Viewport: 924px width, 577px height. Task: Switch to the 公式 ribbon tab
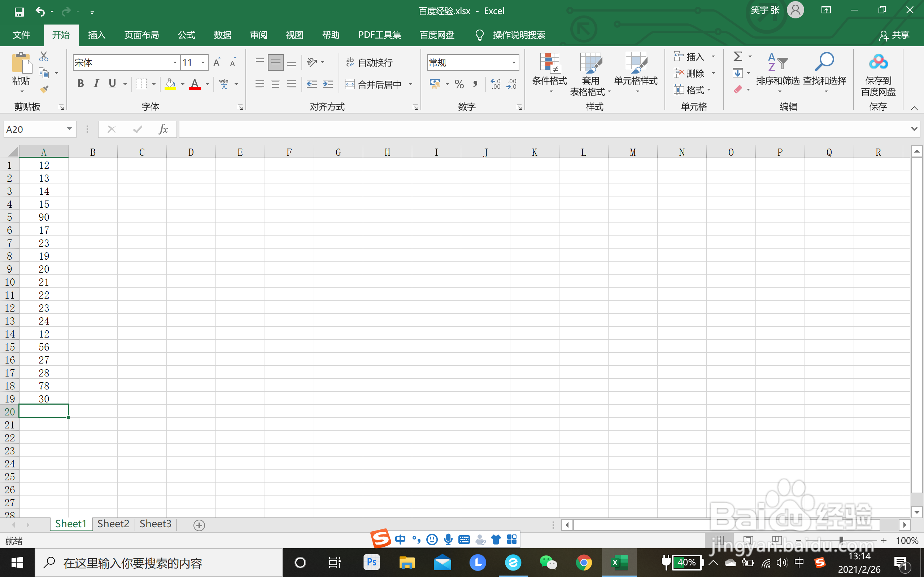186,35
